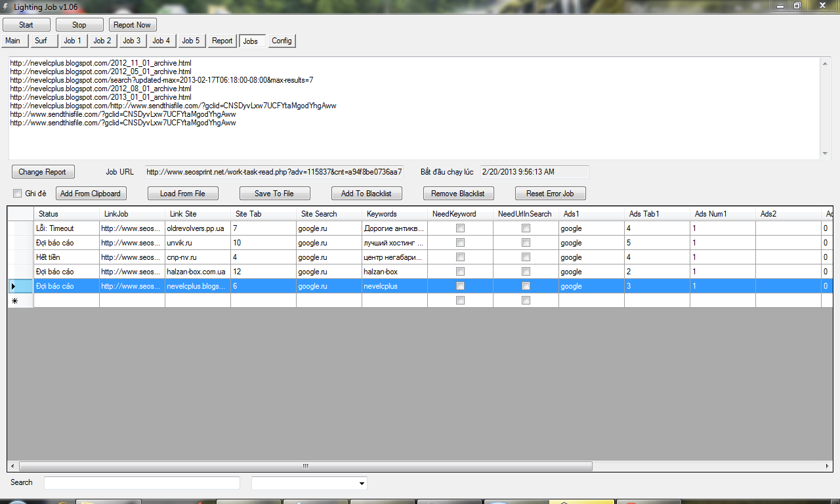Image resolution: width=840 pixels, height=504 pixels.
Task: Enable NeedKeyword in the selected nevelcplus row
Action: 460,286
